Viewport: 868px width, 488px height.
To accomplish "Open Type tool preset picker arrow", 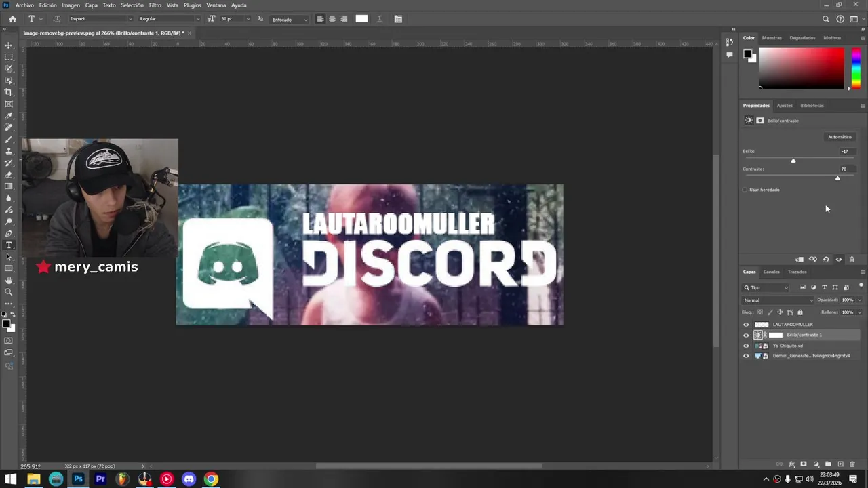I will pos(41,19).
